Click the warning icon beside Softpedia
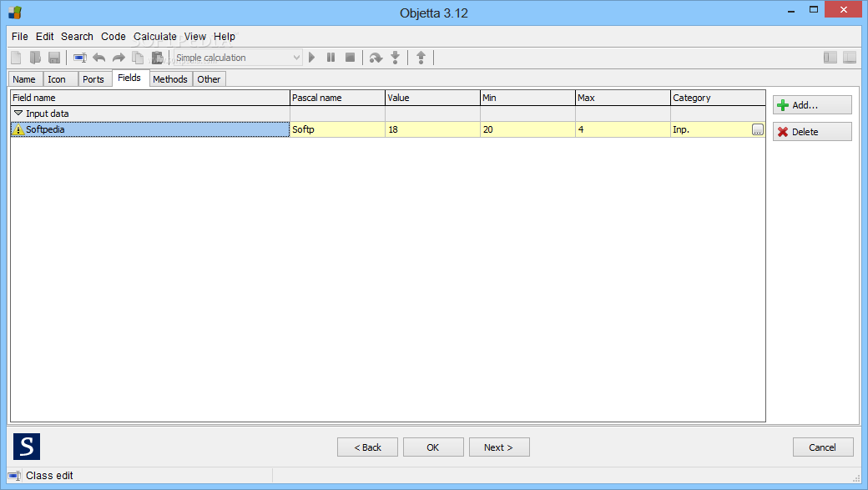 (18, 129)
